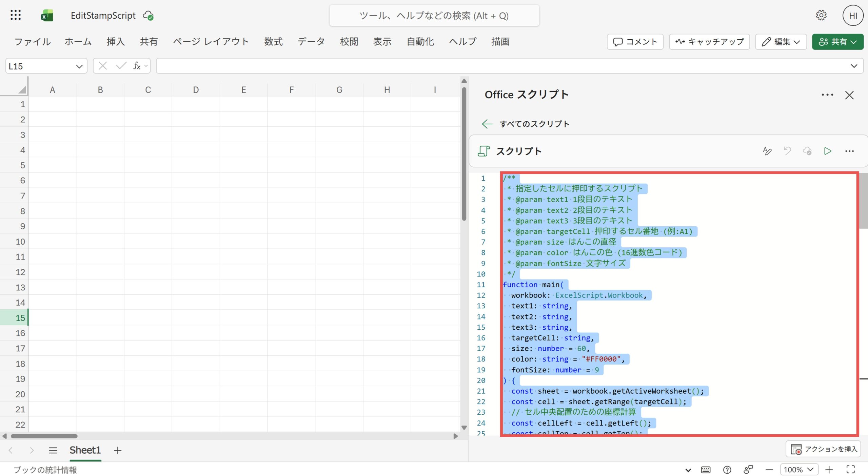The width and height of the screenshot is (868, 476).
Task: Open the 自動化 ribbon tab
Action: coord(420,42)
